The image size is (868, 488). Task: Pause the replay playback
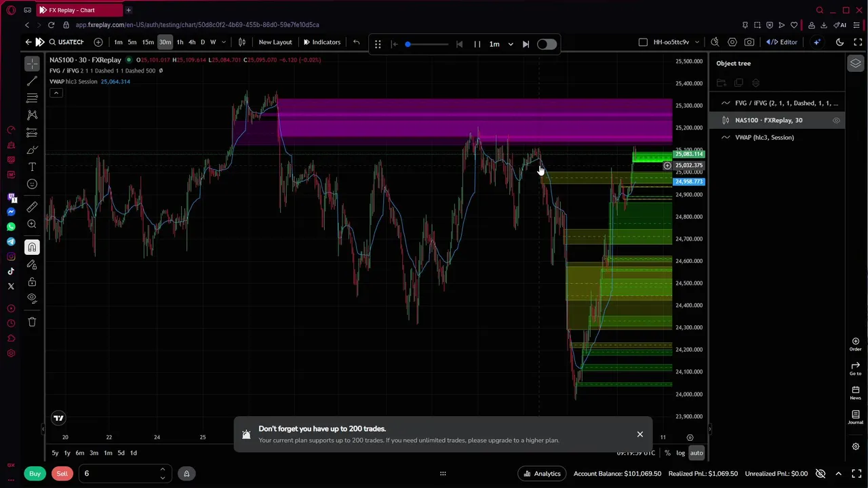click(x=477, y=44)
